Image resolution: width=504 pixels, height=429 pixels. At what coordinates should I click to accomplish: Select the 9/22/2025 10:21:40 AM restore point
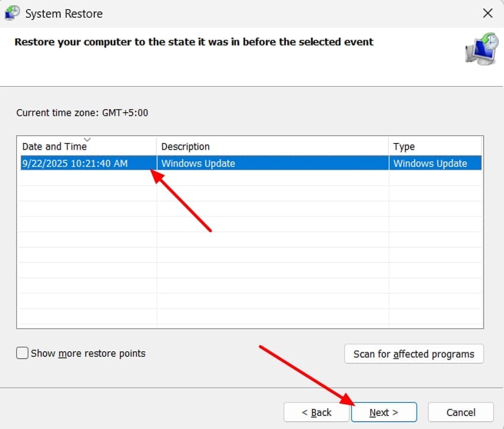(251, 163)
